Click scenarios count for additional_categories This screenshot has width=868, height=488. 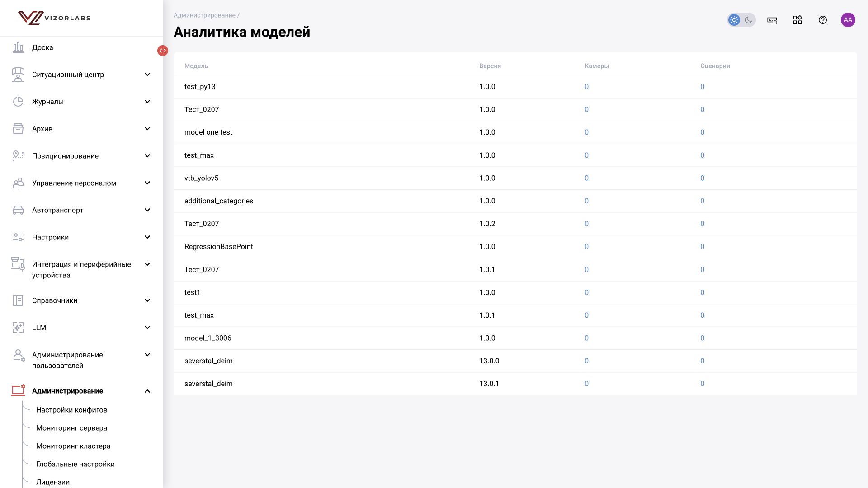tap(702, 201)
